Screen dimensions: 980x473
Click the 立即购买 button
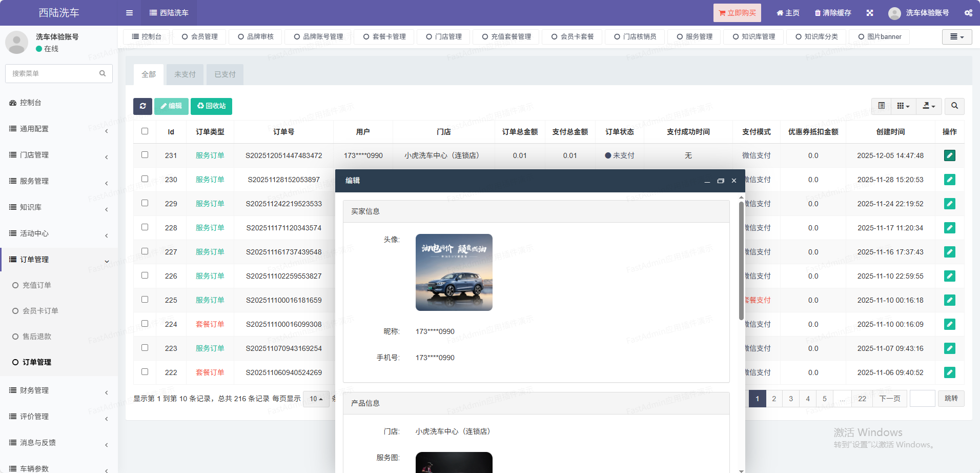click(737, 13)
